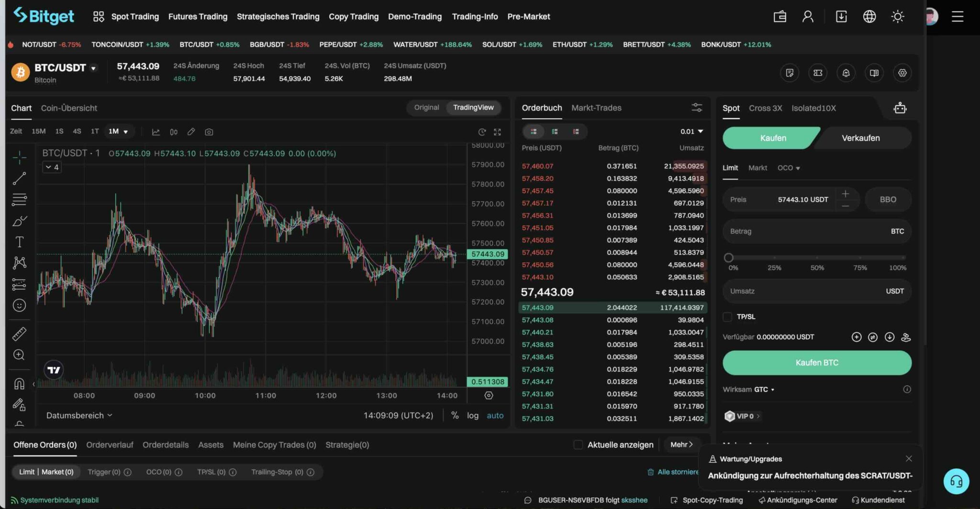Open chart settings via the gear icon
This screenshot has height=509, width=980.
click(902, 73)
